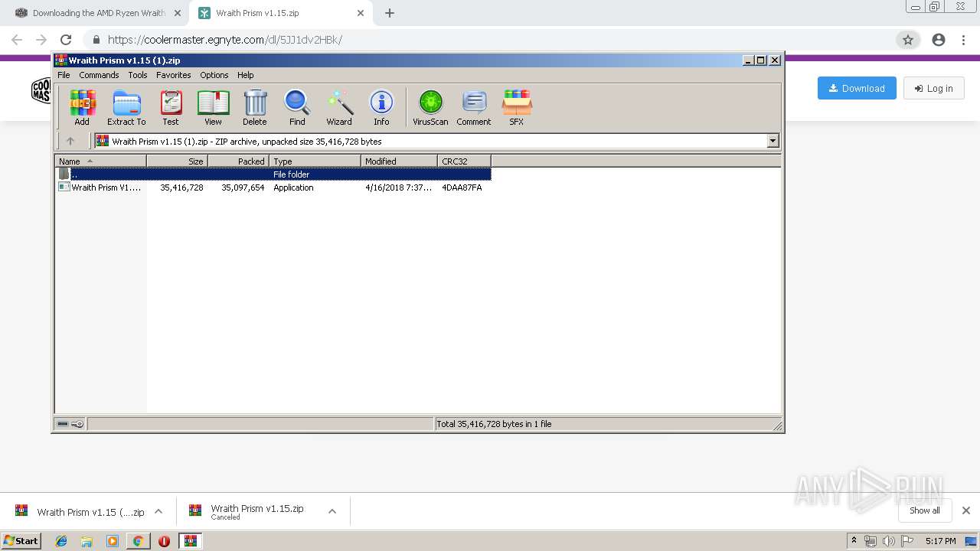This screenshot has width=980, height=551.
Task: Open the Favorites menu
Action: pos(174,75)
